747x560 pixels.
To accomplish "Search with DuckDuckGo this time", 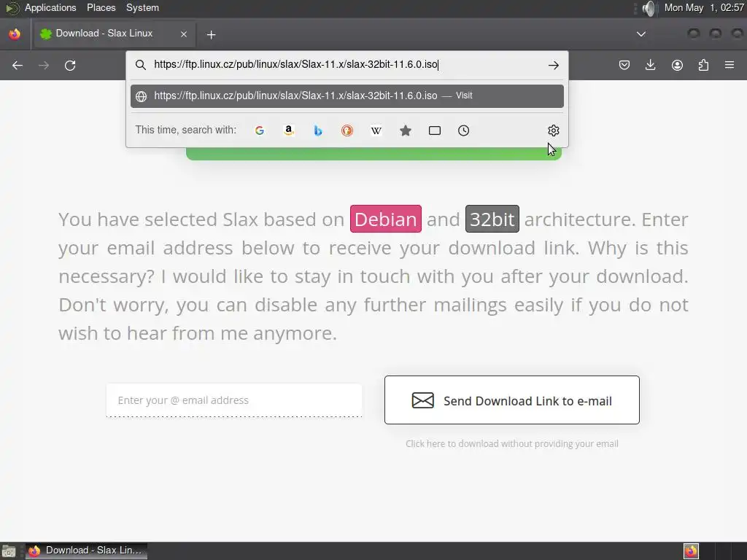I will [347, 131].
